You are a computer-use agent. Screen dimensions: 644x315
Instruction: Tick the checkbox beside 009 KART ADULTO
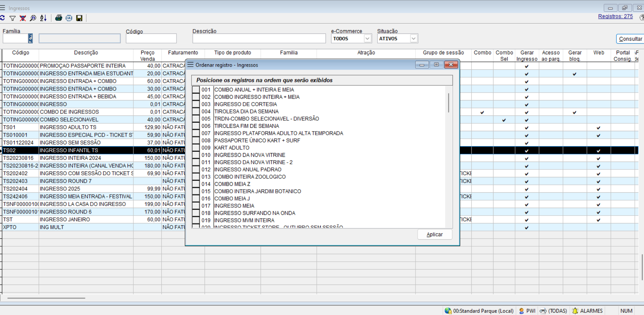coord(196,148)
